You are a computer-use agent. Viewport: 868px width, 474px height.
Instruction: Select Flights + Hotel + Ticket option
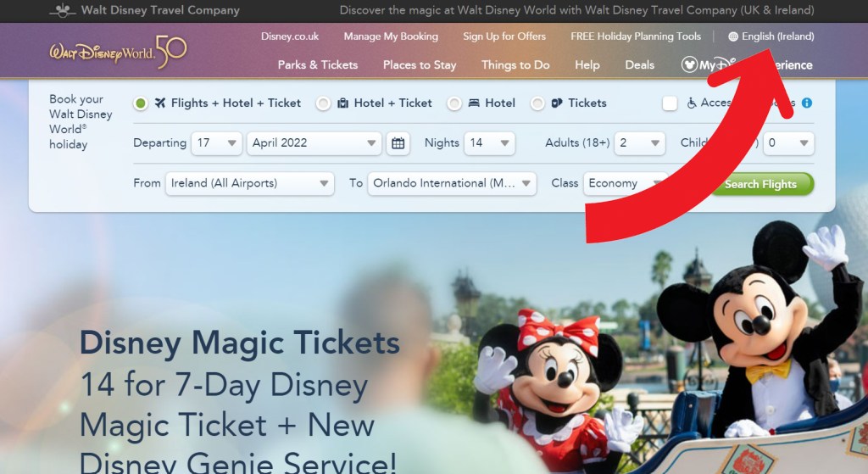(x=141, y=103)
